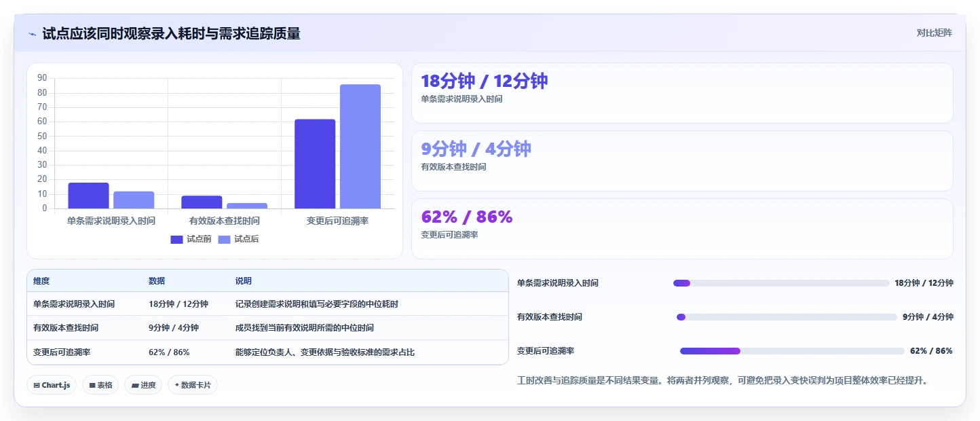Toggle the 试点前 legend swatch
The width and height of the screenshot is (980, 421).
177,239
